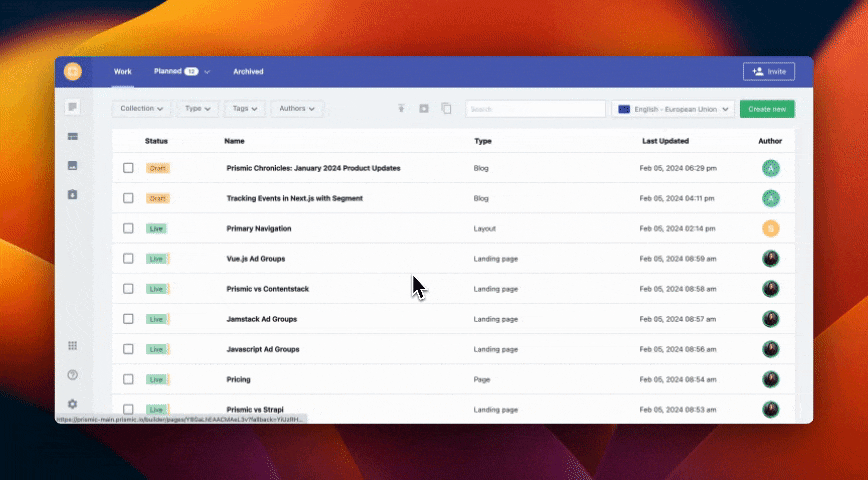Image resolution: width=868 pixels, height=480 pixels.
Task: Click the date Feb 05, 2024 06:29 pm
Action: (678, 168)
